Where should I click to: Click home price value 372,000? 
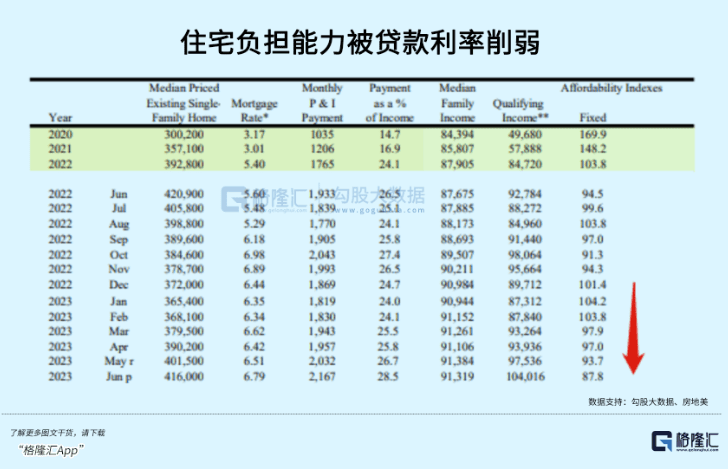click(x=184, y=285)
